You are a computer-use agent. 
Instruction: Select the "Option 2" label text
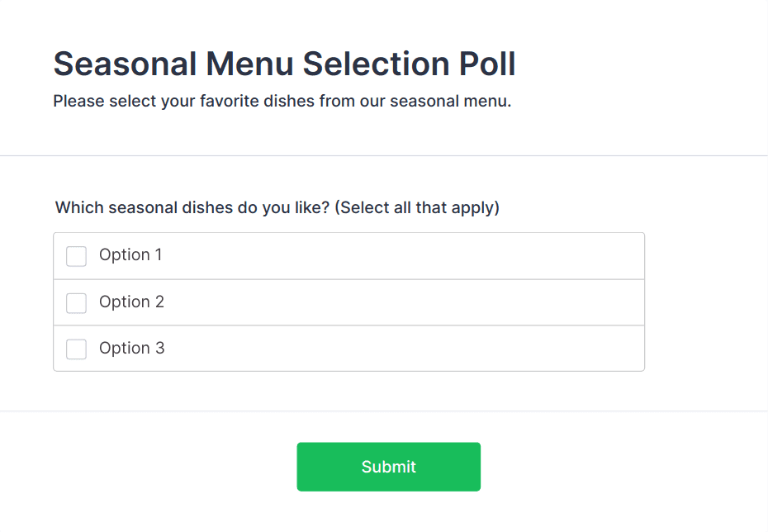point(131,302)
